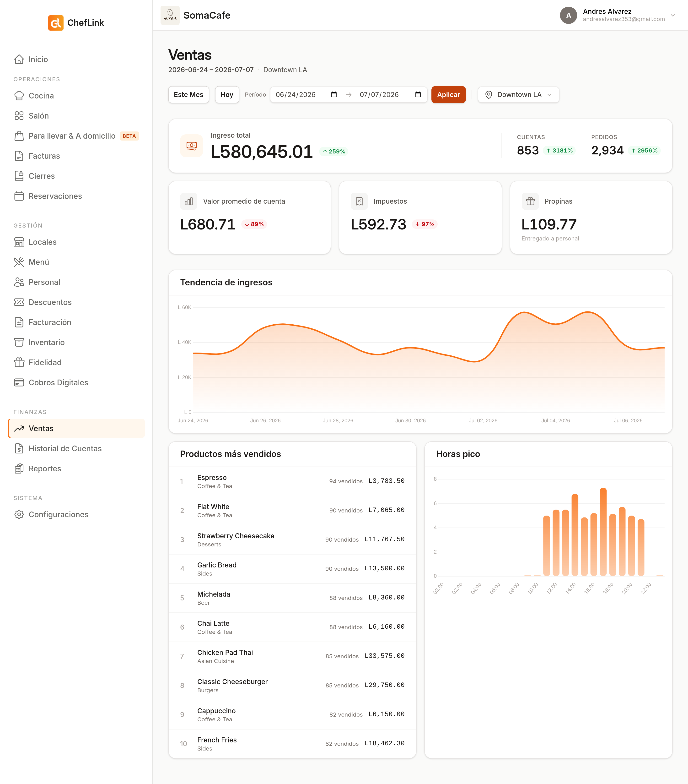
Task: Open Reportes section
Action: [76, 469]
